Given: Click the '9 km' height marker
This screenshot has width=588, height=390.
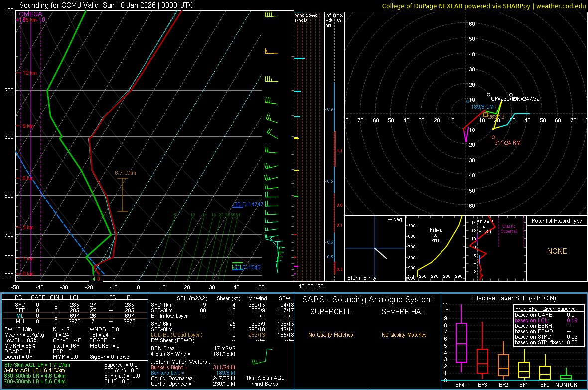Looking at the screenshot, I should [28, 126].
